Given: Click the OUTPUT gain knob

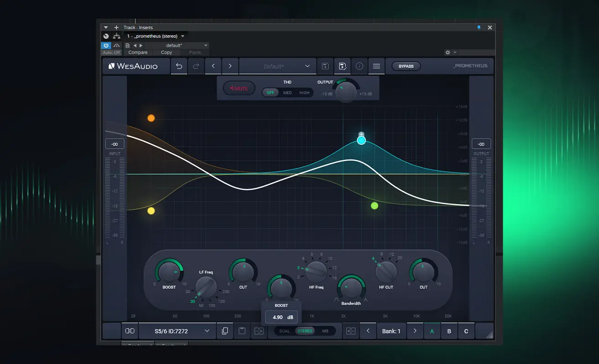Looking at the screenshot, I should pyautogui.click(x=346, y=92).
